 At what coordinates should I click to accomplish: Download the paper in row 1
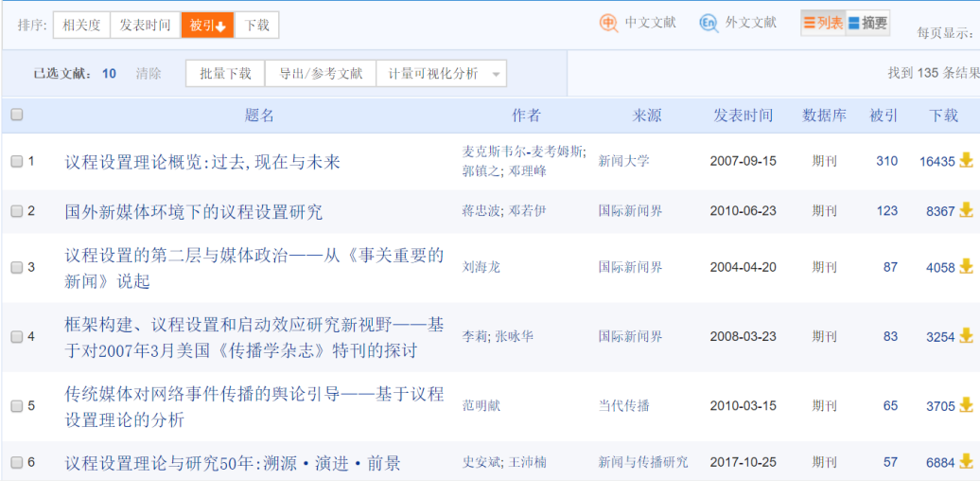click(x=966, y=160)
